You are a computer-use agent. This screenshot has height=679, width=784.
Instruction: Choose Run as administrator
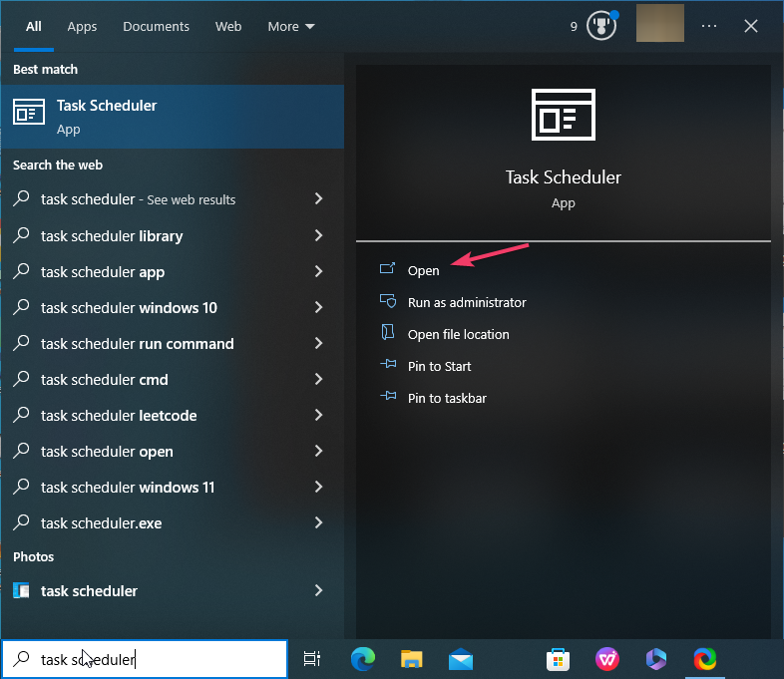[x=467, y=303]
